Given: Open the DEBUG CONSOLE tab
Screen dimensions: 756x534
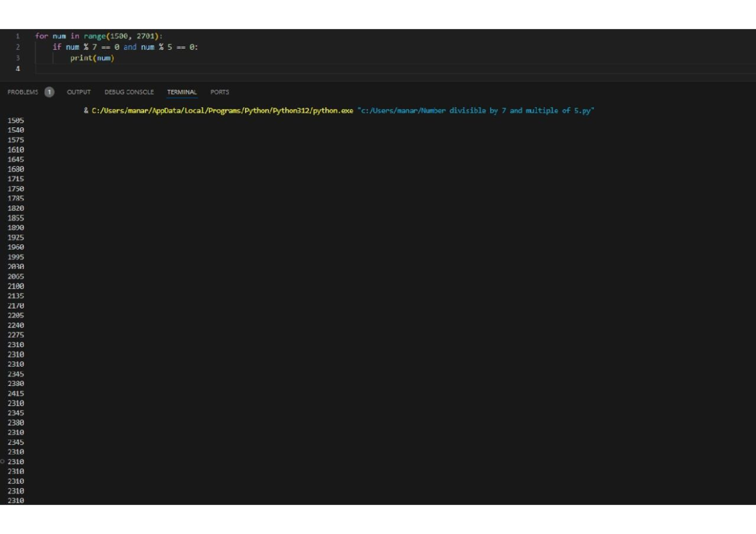Looking at the screenshot, I should 129,92.
